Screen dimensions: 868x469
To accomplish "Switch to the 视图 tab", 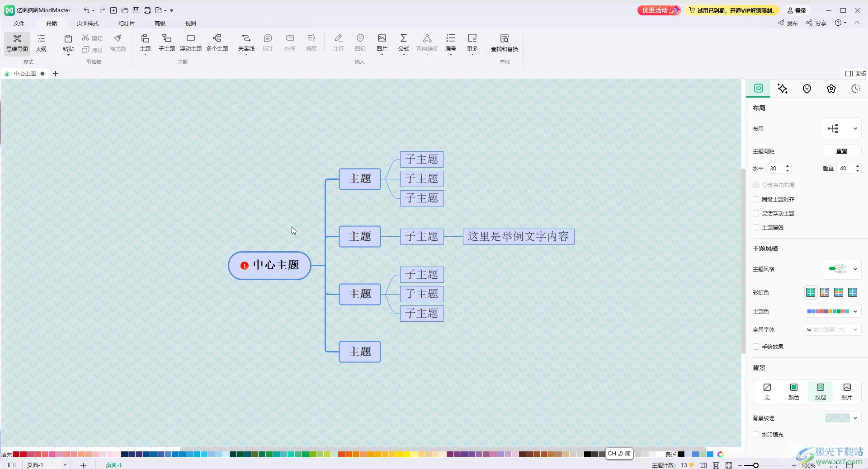I will point(191,23).
